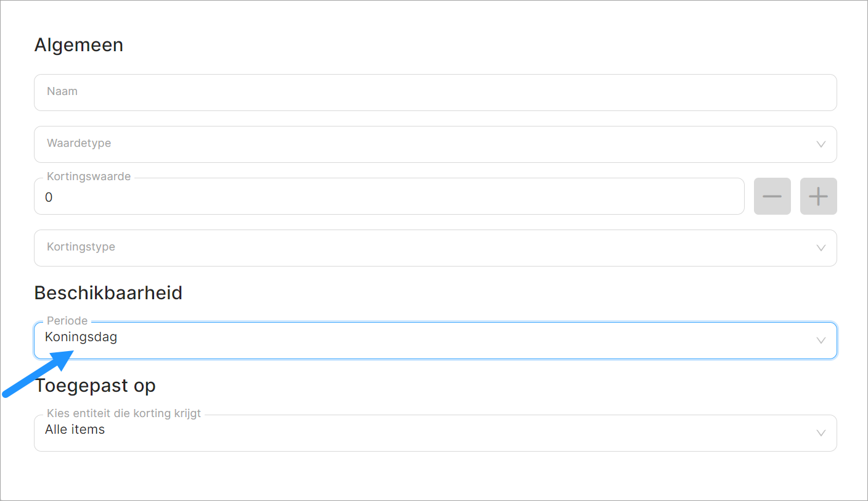Open the Kortingstype dropdown
Viewport: 868px width, 501px height.
click(425, 248)
